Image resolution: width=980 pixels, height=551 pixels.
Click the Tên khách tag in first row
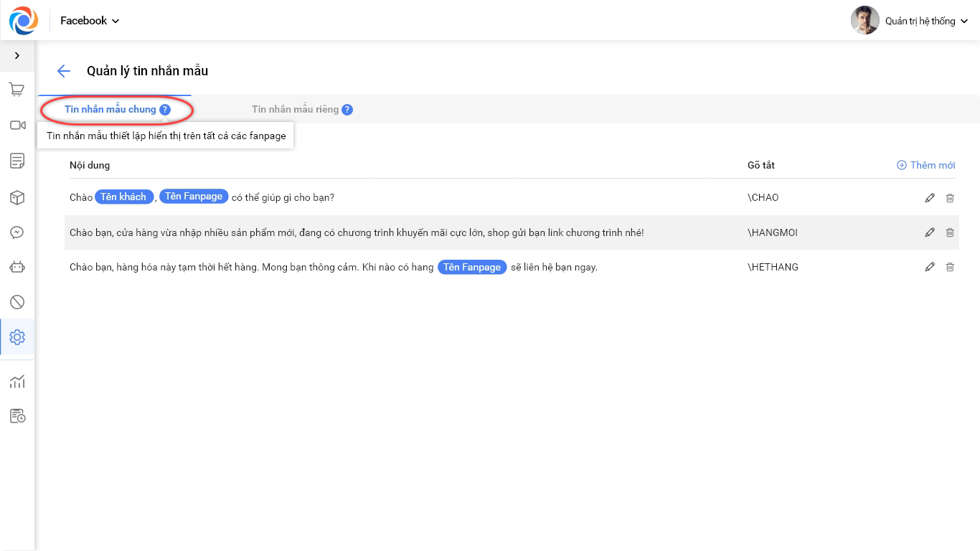tap(124, 197)
